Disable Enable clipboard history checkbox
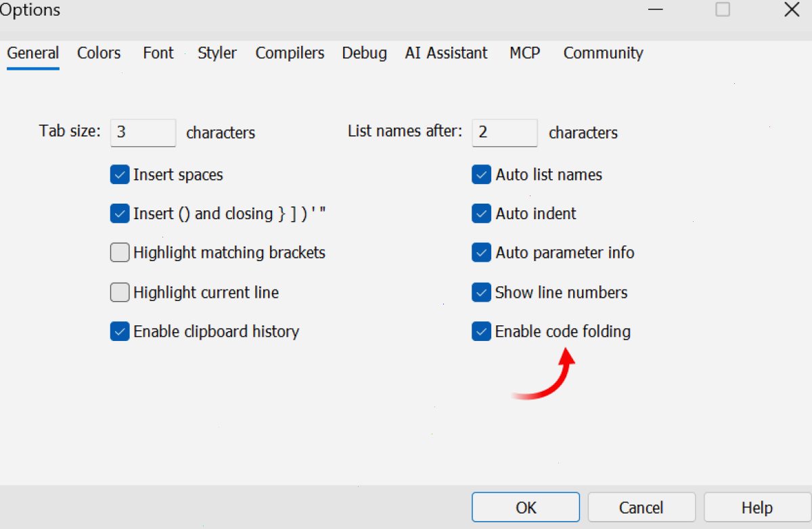 (119, 331)
